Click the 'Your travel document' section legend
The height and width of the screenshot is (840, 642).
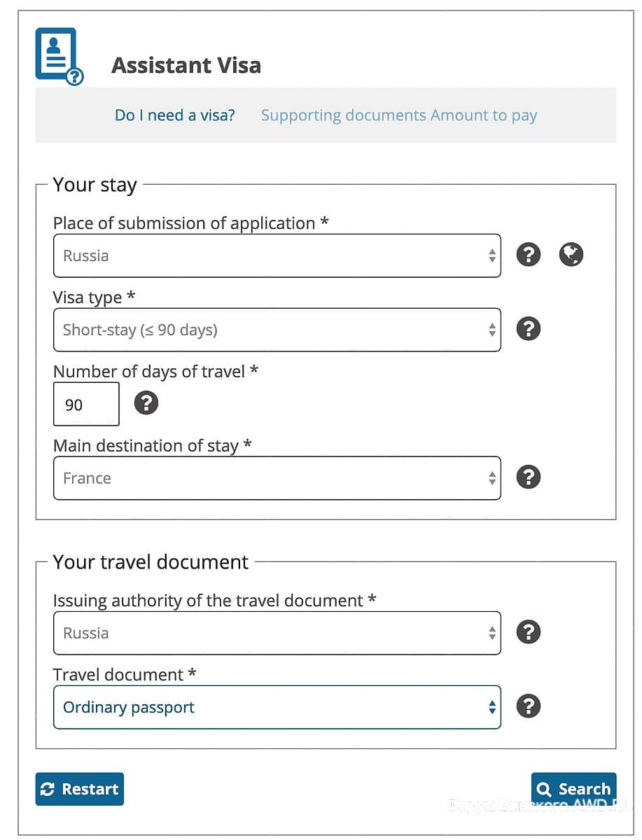point(151,562)
